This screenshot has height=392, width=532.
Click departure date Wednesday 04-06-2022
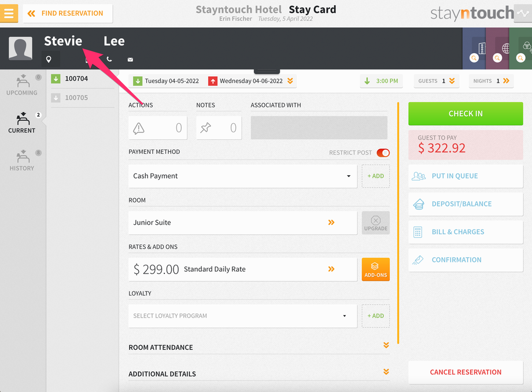coord(246,81)
